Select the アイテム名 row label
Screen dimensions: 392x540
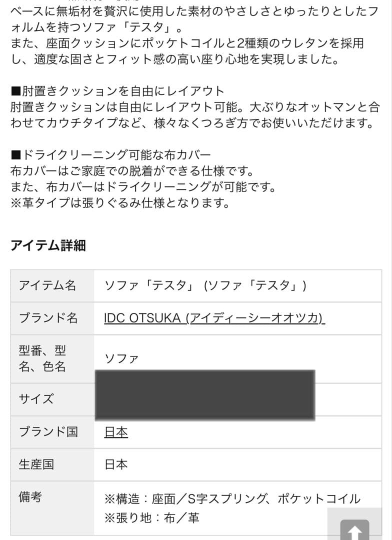pos(47,285)
